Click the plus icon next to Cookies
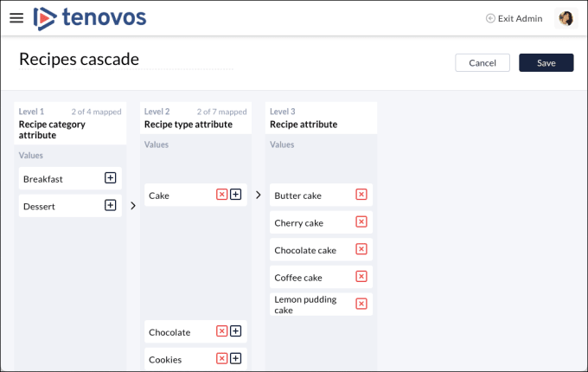 (235, 359)
